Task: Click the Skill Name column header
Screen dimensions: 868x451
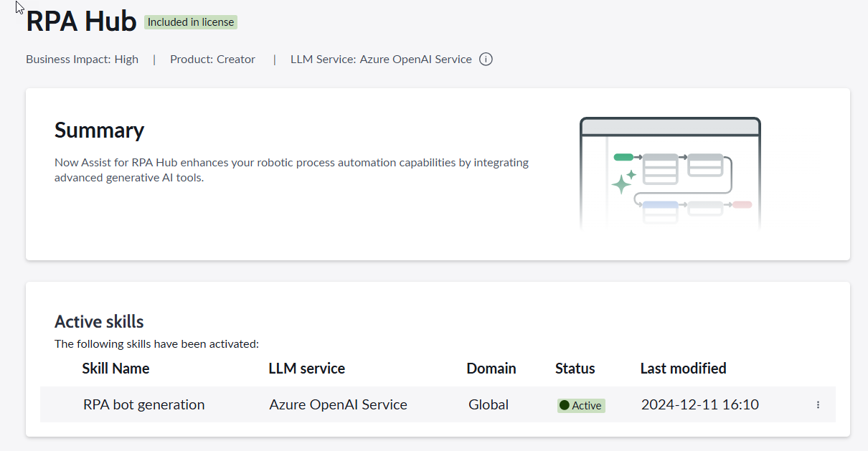Action: point(115,369)
